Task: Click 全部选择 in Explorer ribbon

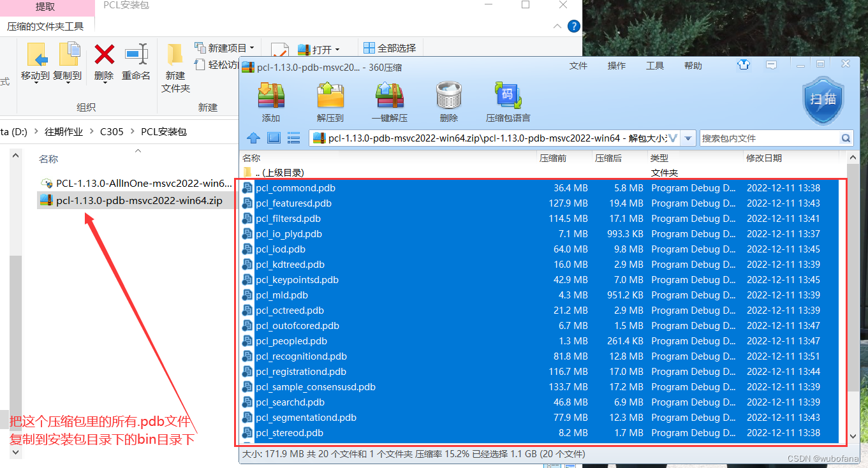Action: click(389, 48)
